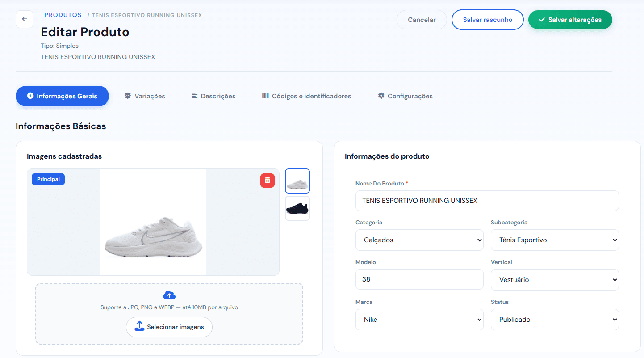Click the barcode icon beside Códigos e identificadores

pos(265,96)
